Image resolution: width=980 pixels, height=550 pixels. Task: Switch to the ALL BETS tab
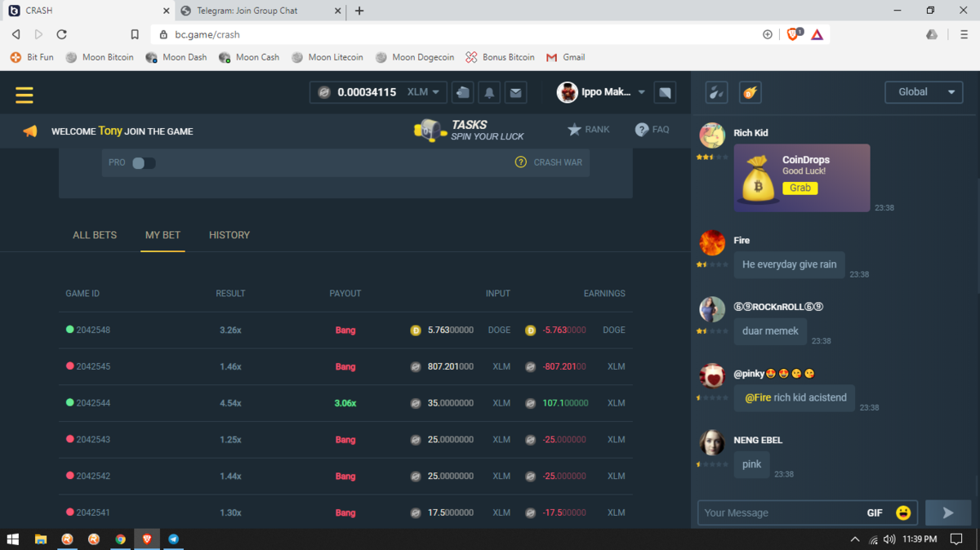(95, 235)
